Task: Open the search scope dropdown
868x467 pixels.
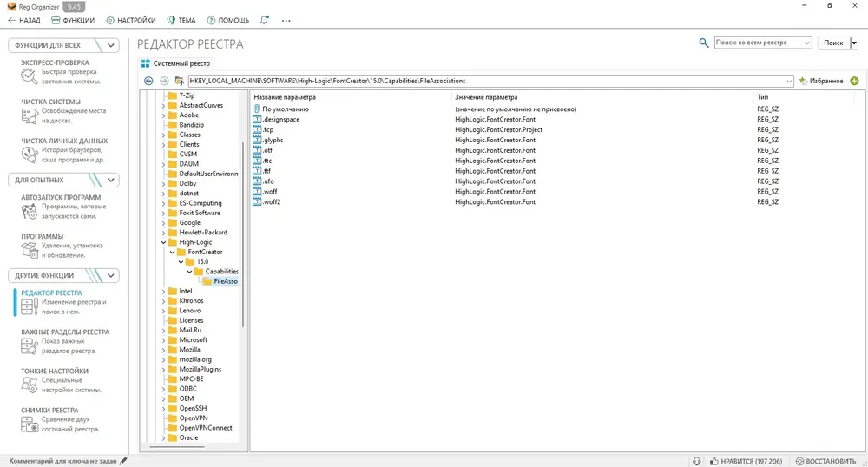Action: (x=806, y=43)
